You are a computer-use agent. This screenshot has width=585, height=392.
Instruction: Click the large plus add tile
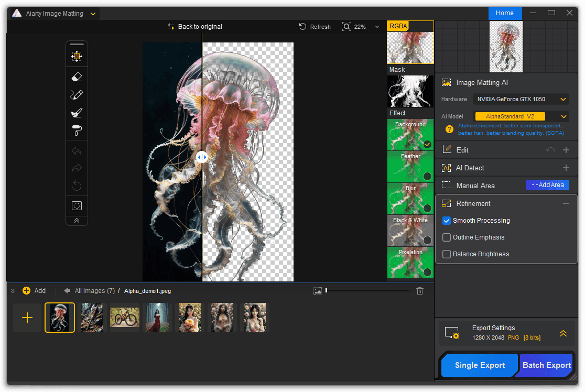tap(27, 318)
